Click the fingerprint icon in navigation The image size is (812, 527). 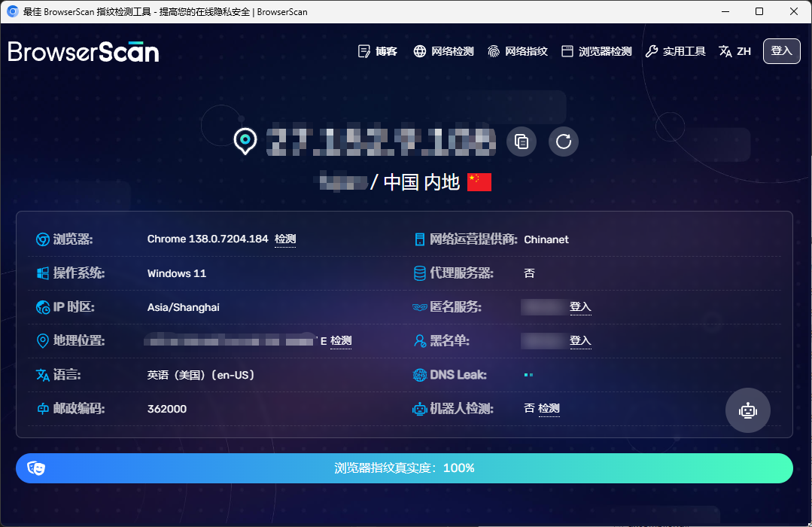pos(494,51)
